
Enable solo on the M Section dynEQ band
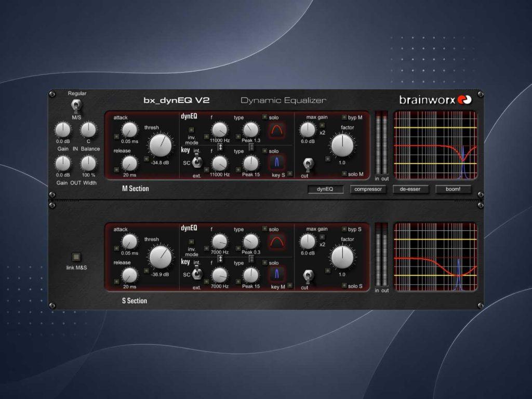click(x=265, y=117)
